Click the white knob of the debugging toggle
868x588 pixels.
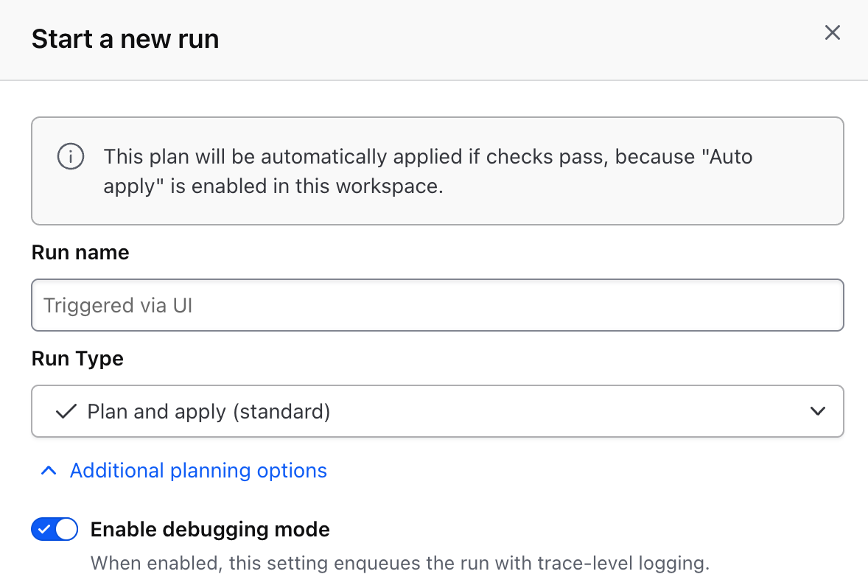click(x=66, y=529)
